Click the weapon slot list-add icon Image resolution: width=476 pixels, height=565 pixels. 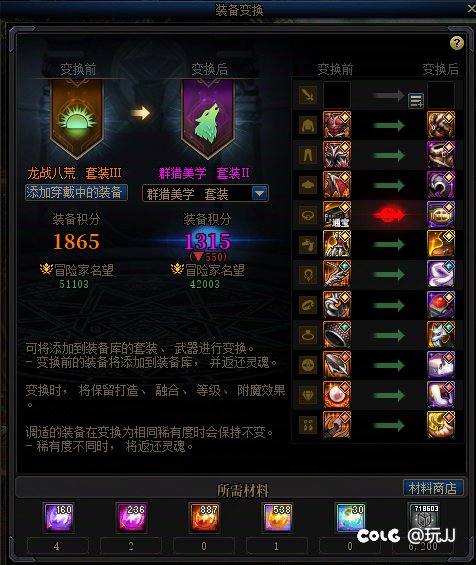coord(416,101)
